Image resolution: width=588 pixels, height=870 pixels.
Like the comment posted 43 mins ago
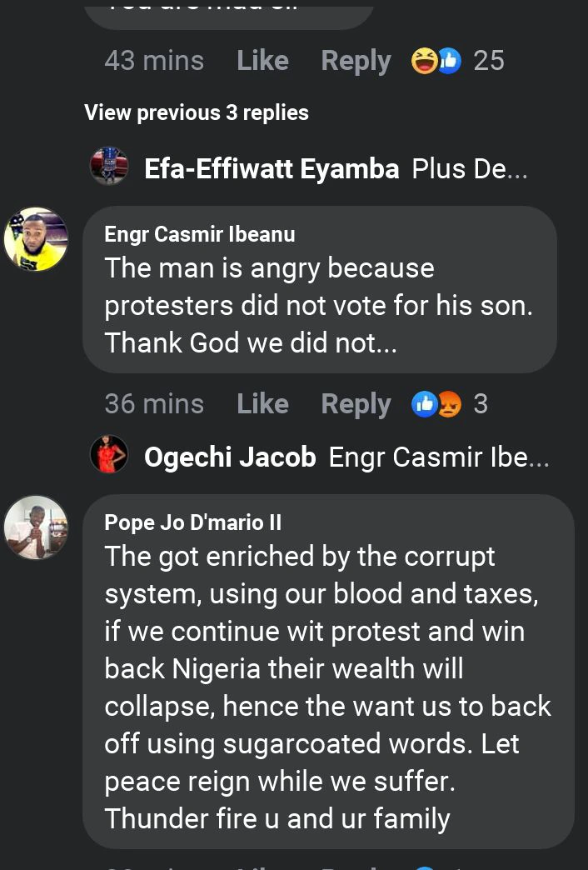(x=262, y=61)
